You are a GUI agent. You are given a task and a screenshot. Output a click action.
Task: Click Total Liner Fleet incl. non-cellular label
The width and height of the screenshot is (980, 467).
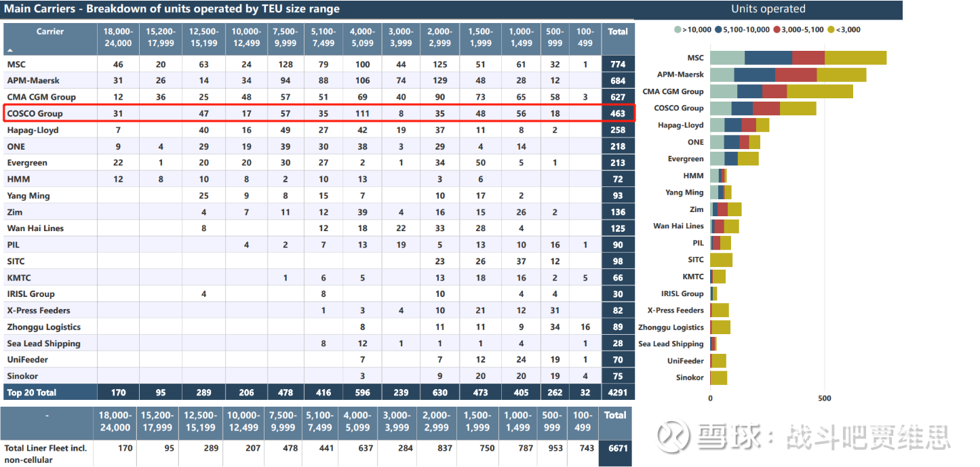click(45, 453)
